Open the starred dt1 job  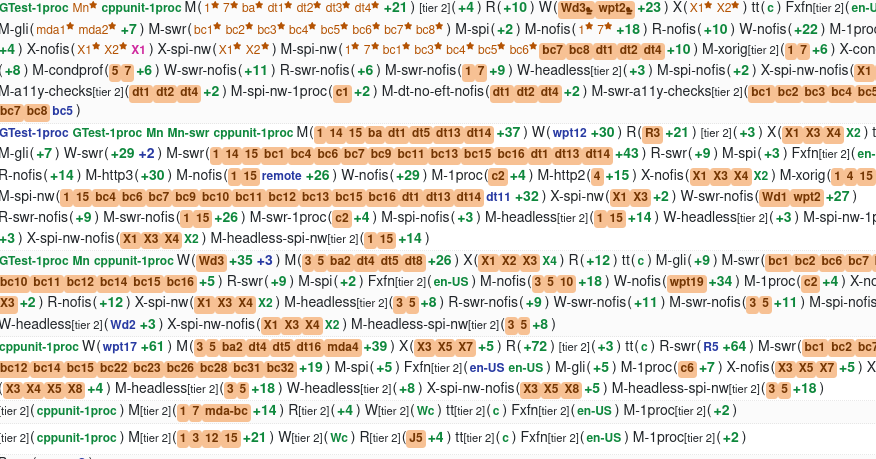280,8
